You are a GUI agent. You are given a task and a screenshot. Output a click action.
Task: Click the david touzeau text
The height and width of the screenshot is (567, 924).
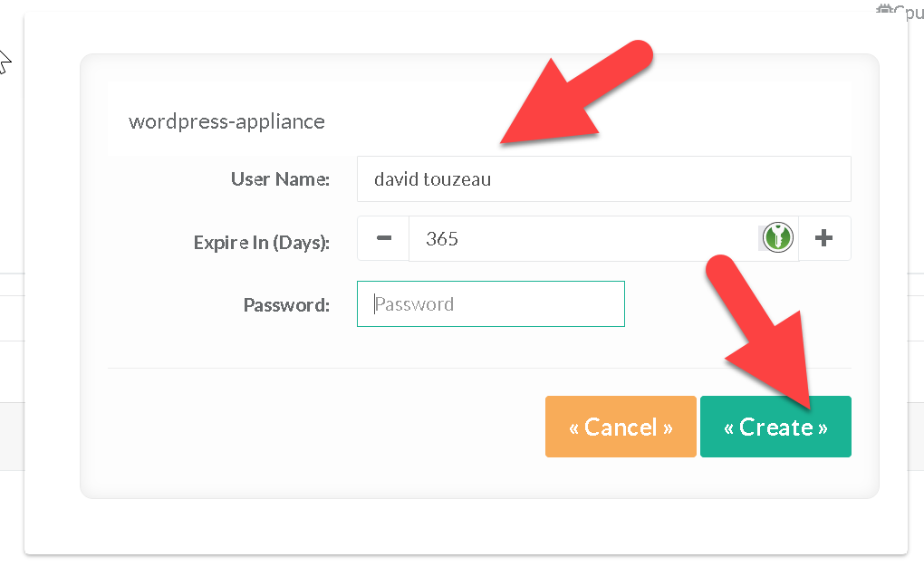tap(433, 179)
